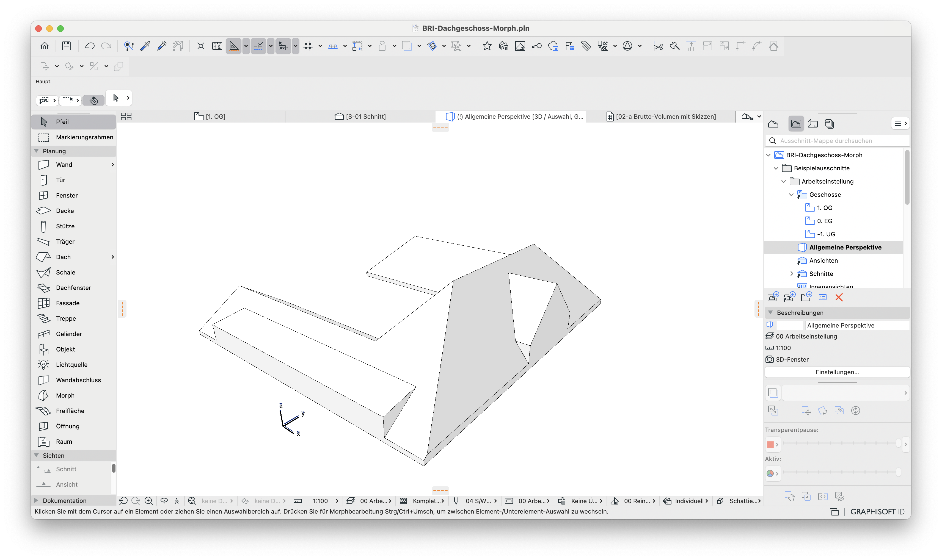This screenshot has width=942, height=560.
Task: Toggle the coordinate tracker button
Action: pyautogui.click(x=283, y=46)
